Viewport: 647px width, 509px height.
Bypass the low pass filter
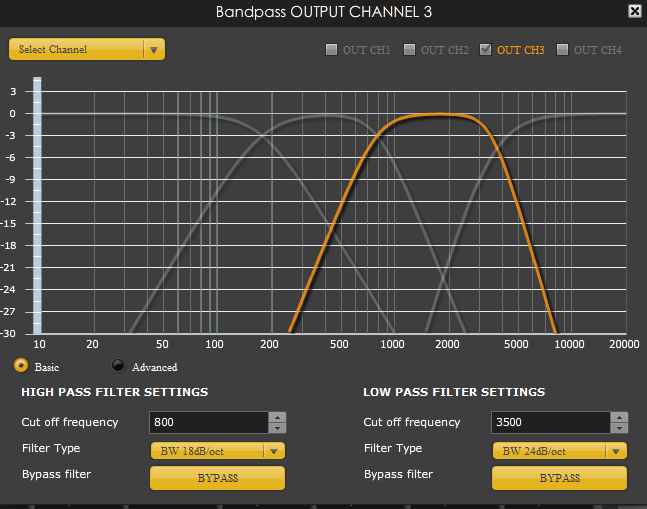[x=560, y=478]
